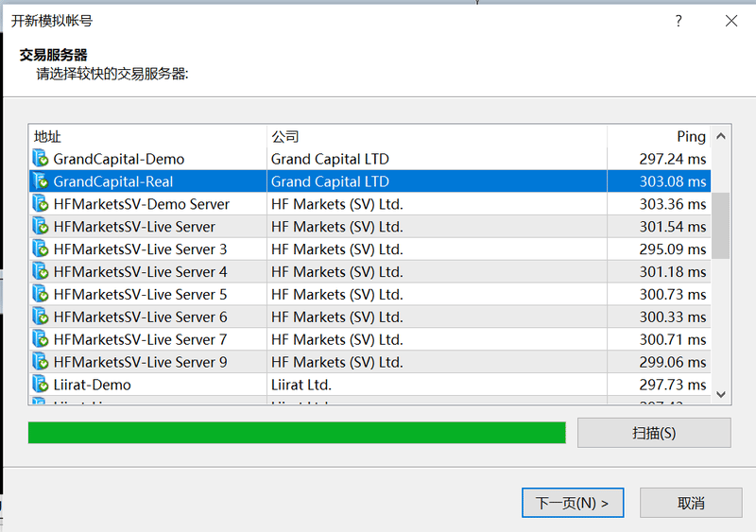Click the server icon beside Liirat-Demo
756x532 pixels.
pyautogui.click(x=41, y=384)
